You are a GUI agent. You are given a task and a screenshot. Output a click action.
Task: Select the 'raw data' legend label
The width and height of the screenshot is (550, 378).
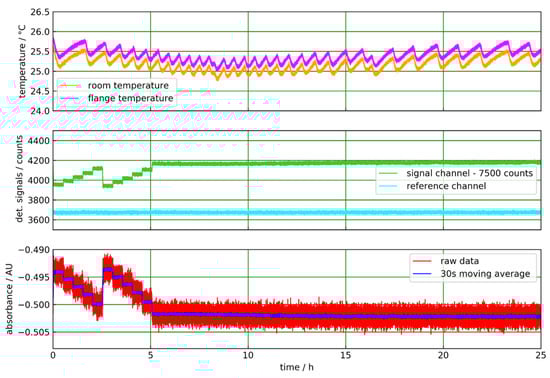tap(460, 261)
